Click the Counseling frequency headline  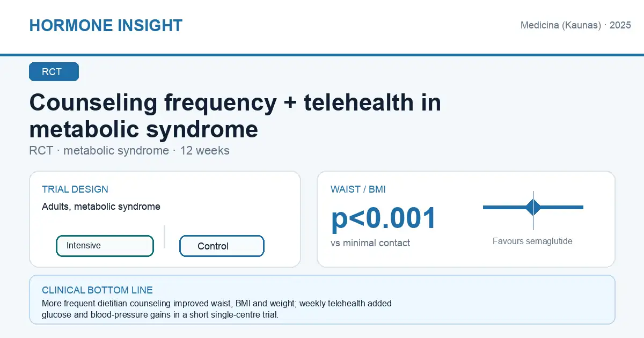coord(235,115)
